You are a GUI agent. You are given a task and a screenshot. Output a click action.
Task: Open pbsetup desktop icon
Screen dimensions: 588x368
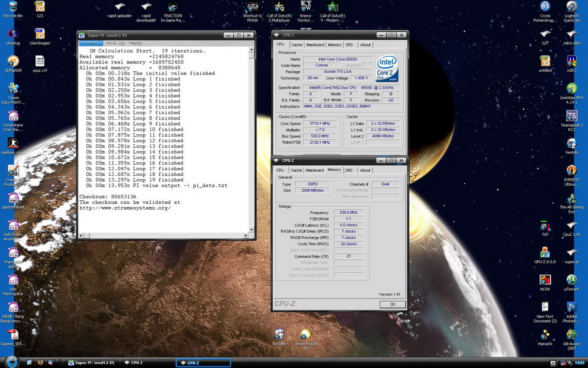coord(13,37)
